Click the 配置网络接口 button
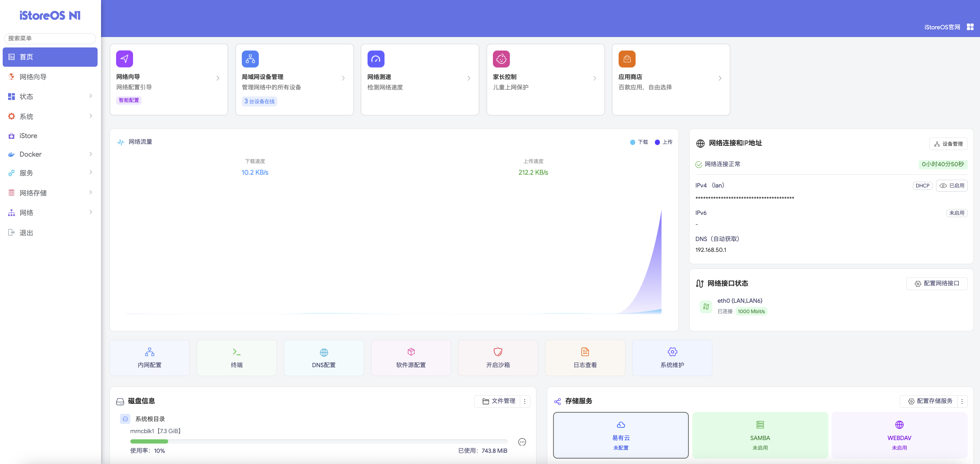Viewport: 980px width, 464px height. [x=936, y=283]
